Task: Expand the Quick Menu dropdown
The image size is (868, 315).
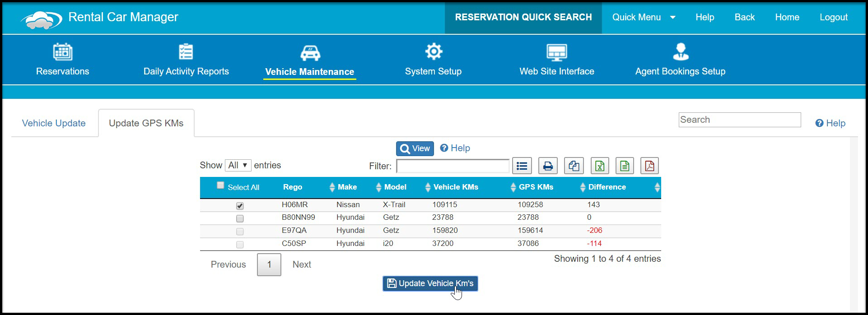Action: pos(644,17)
